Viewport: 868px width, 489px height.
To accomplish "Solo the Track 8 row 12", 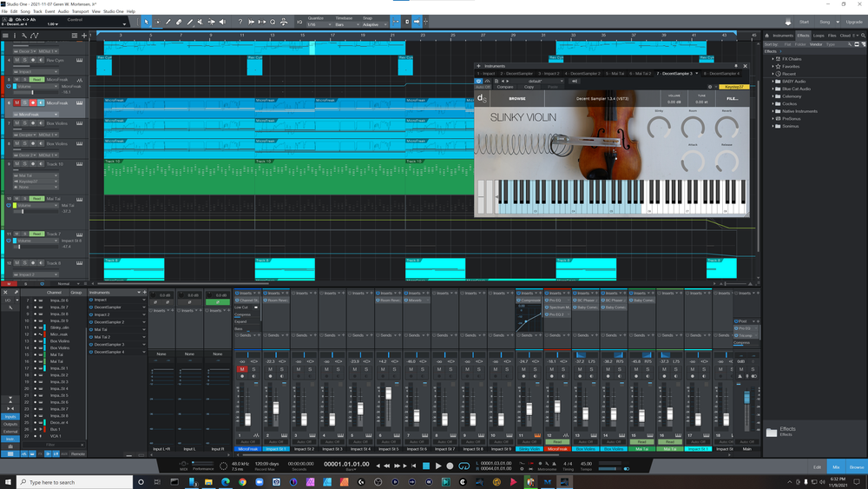I will tap(24, 263).
